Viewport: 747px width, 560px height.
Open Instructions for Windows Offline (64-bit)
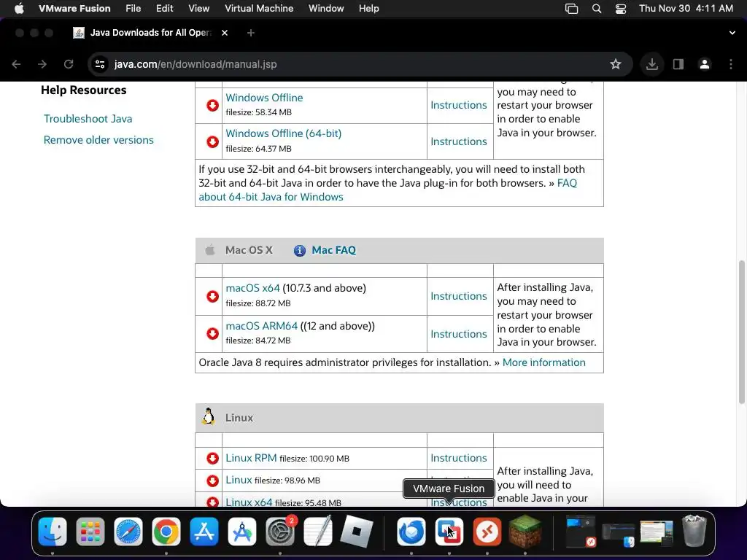pyautogui.click(x=458, y=141)
